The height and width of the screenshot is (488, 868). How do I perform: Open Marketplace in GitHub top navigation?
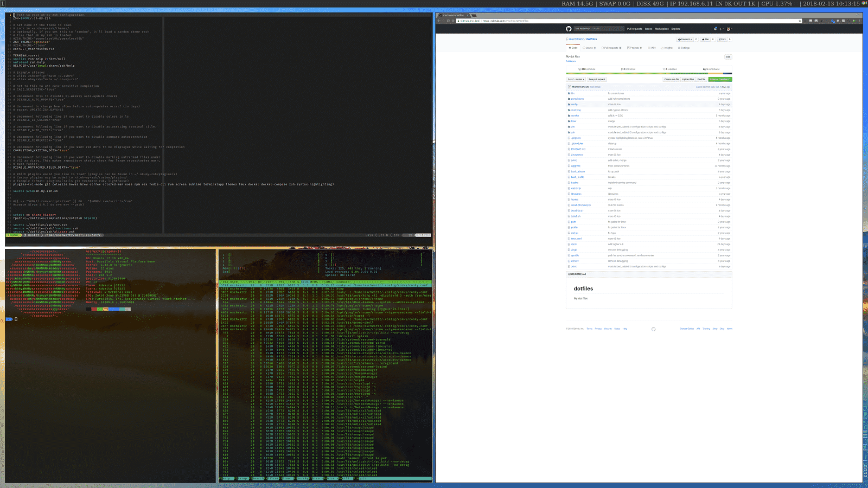click(662, 29)
